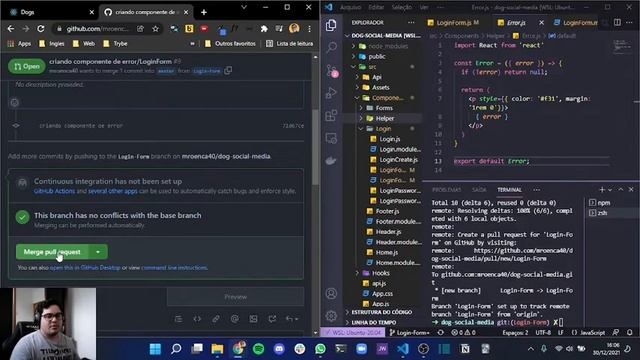
Task: Click the emoji reaction icon on the PR
Action: pos(15,102)
